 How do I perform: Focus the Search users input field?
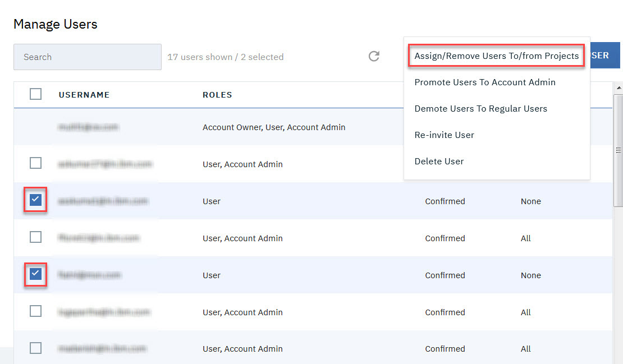[88, 57]
